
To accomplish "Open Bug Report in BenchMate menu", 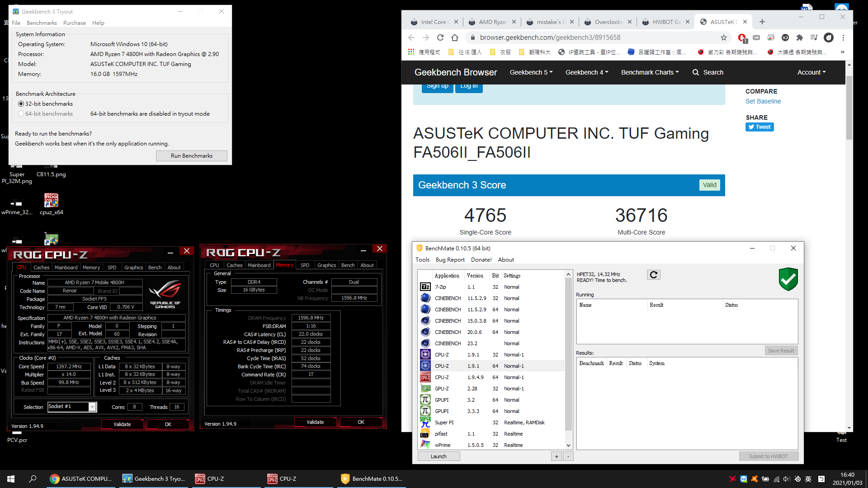I will click(450, 260).
